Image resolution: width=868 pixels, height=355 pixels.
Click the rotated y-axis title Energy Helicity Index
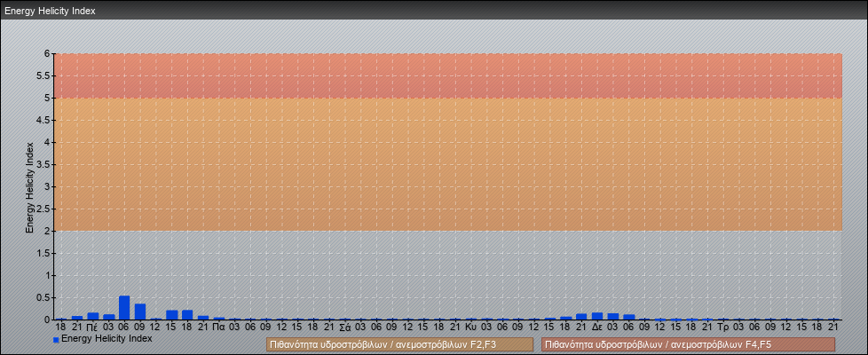(29, 186)
